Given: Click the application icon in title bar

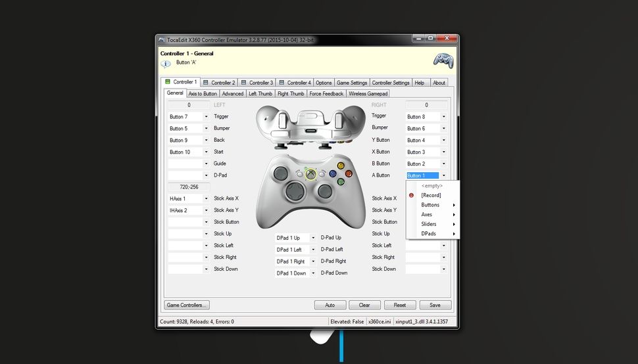Looking at the screenshot, I should (x=162, y=40).
